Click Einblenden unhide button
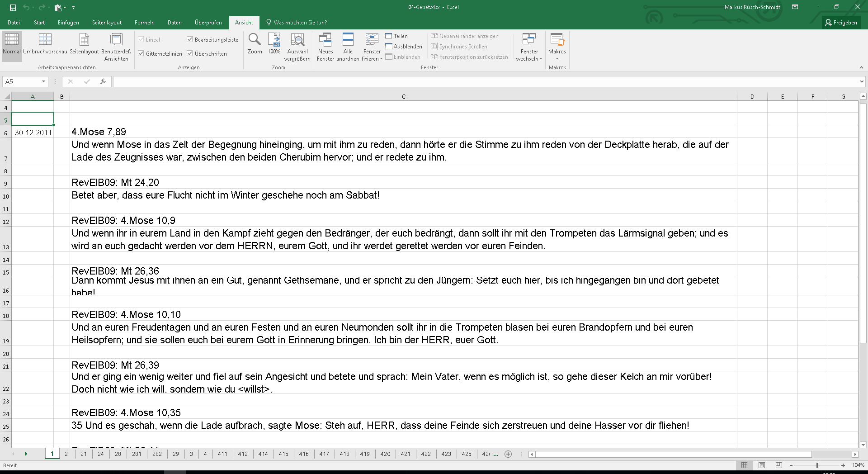 click(x=403, y=57)
